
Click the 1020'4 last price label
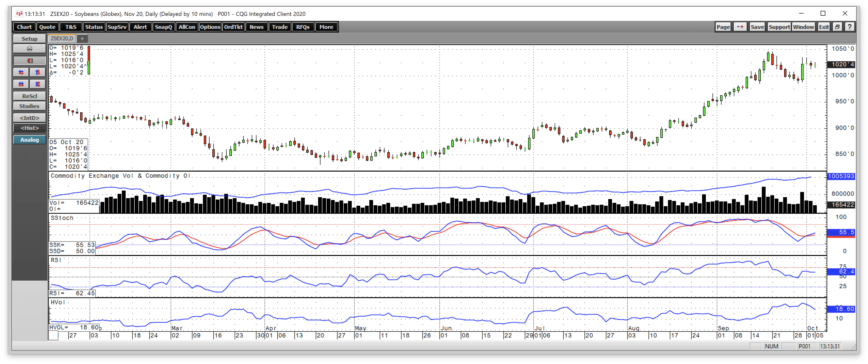click(x=841, y=64)
